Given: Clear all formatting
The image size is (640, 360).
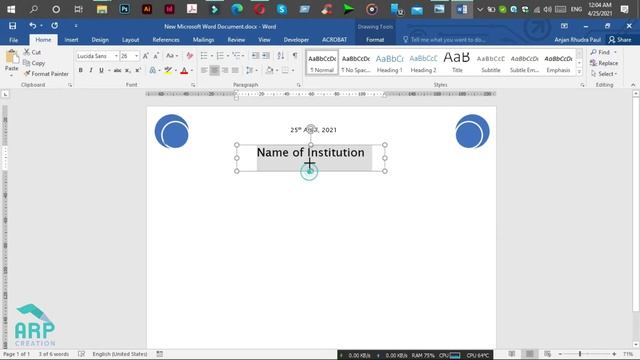Looking at the screenshot, I should click(189, 56).
